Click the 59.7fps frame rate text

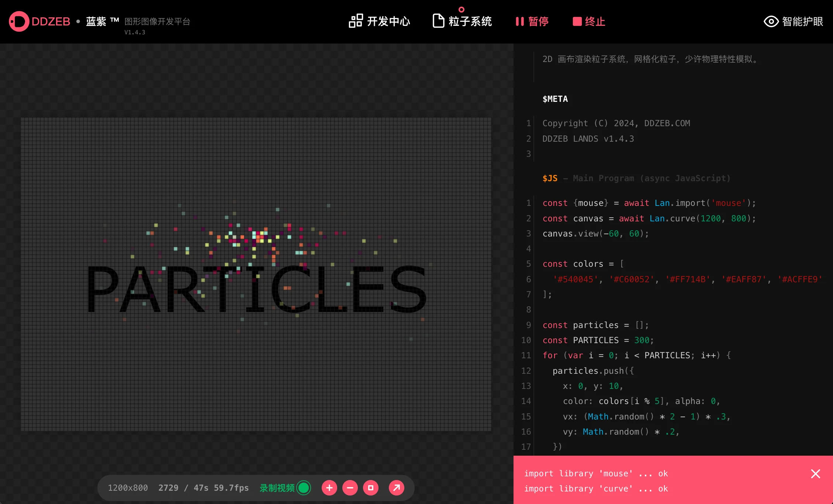coord(231,488)
